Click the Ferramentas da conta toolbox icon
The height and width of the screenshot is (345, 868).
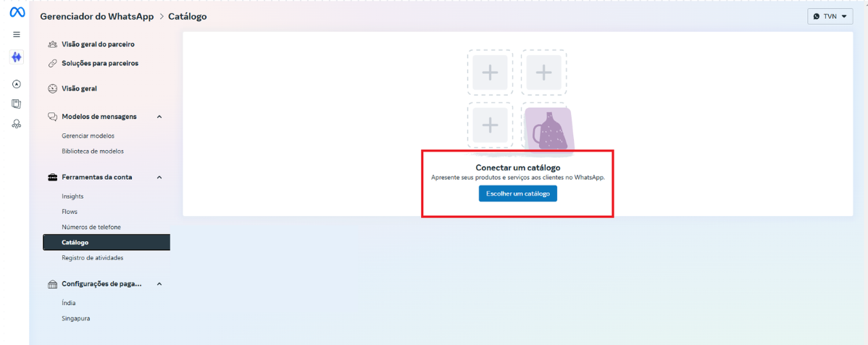53,177
